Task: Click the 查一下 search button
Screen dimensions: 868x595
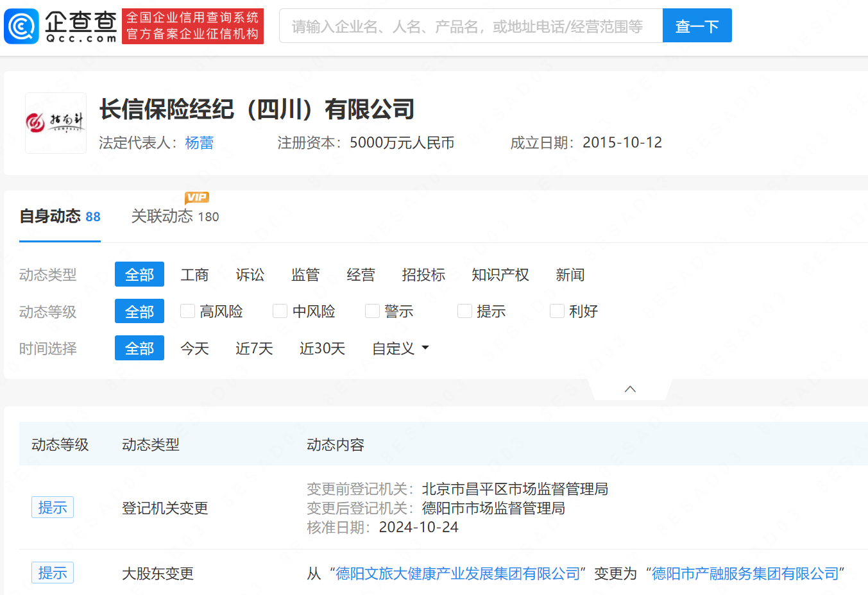Action: point(697,26)
